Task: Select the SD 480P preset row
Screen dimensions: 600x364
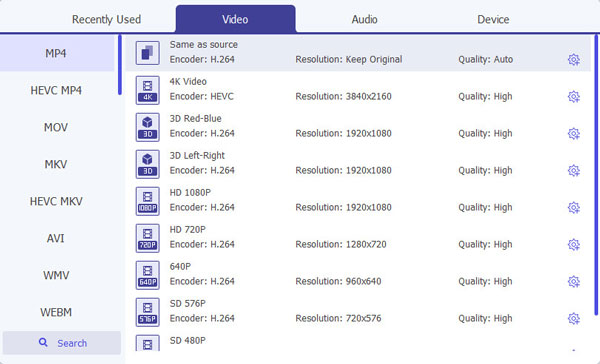Action: pyautogui.click(x=358, y=343)
